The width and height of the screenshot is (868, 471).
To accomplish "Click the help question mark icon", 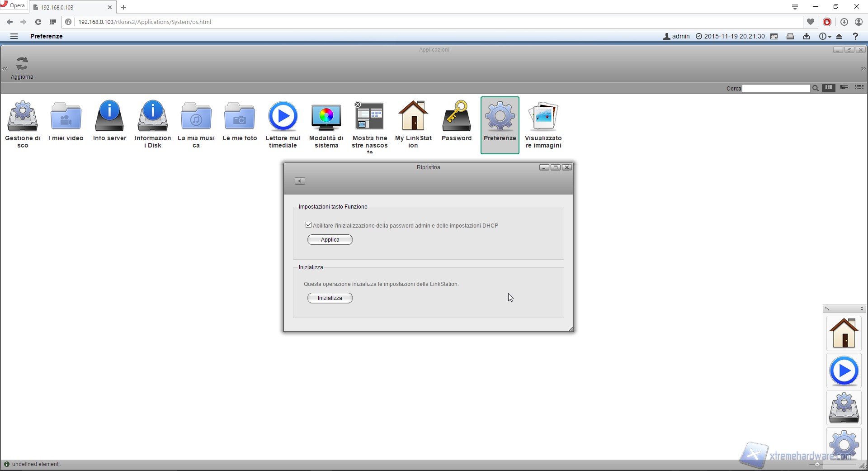I will click(855, 36).
